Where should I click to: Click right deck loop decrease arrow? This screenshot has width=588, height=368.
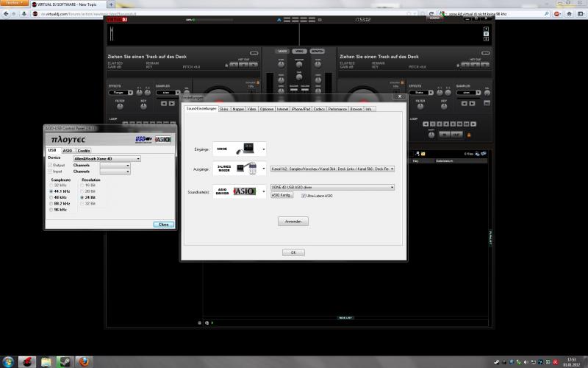tap(426, 124)
